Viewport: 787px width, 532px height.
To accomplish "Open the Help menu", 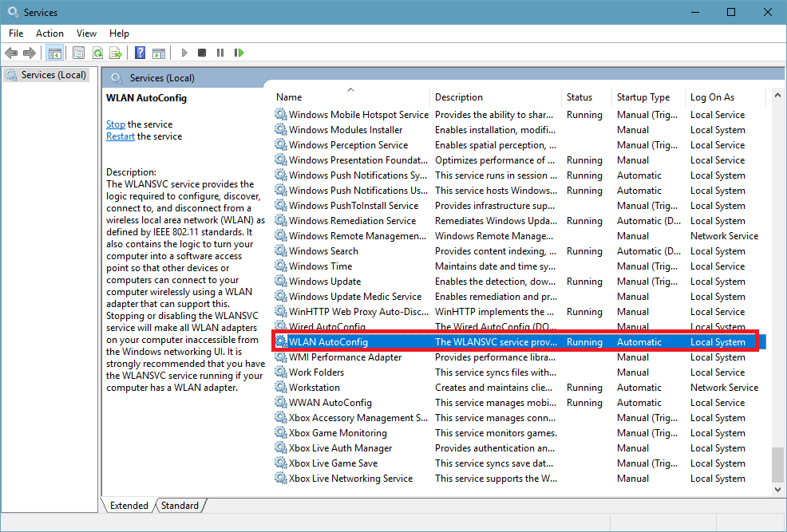I will [x=119, y=33].
